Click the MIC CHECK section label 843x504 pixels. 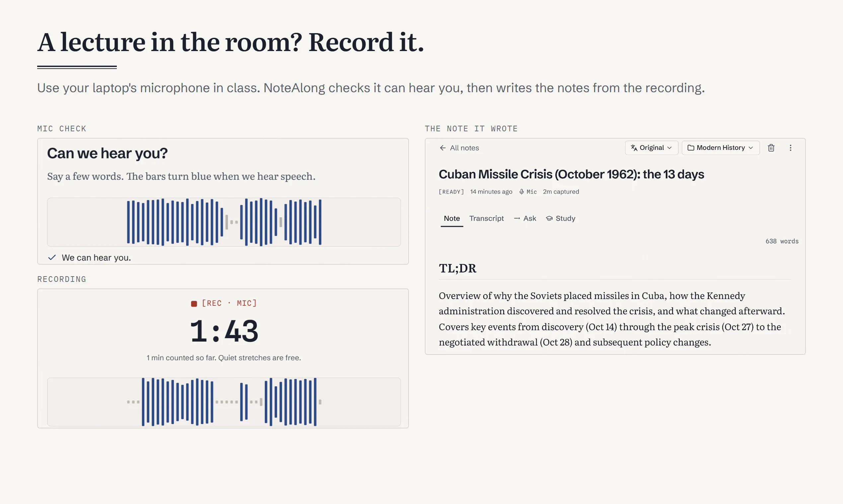click(61, 129)
